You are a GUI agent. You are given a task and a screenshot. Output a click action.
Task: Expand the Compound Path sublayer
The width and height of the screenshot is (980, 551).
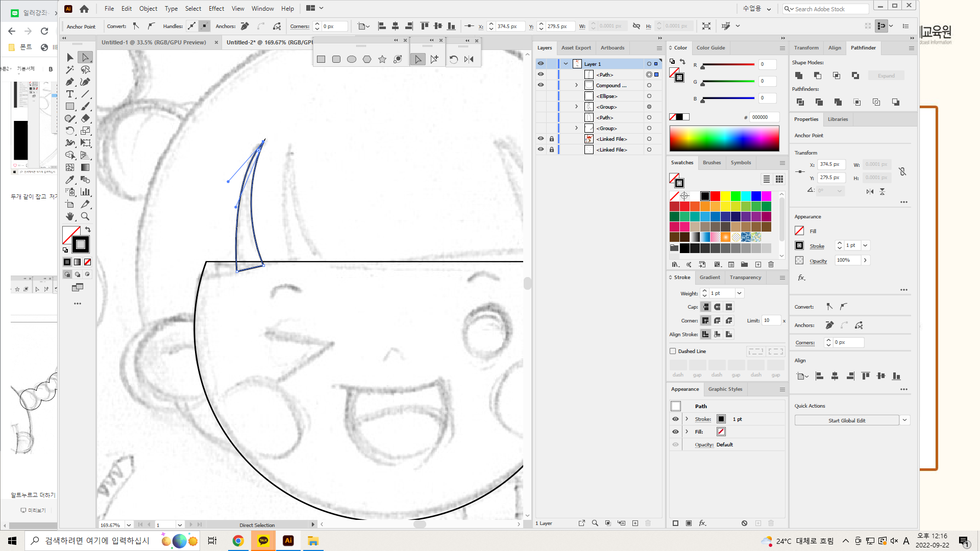(x=577, y=85)
